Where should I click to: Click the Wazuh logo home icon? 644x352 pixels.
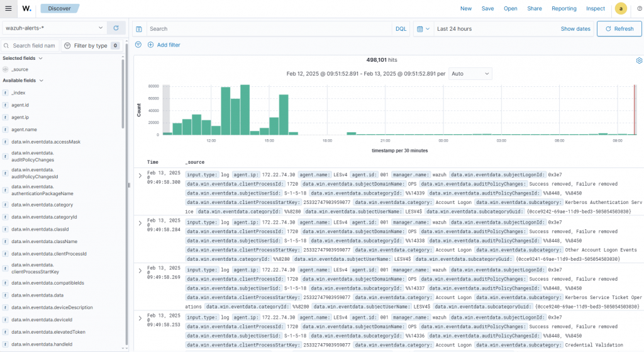[26, 9]
